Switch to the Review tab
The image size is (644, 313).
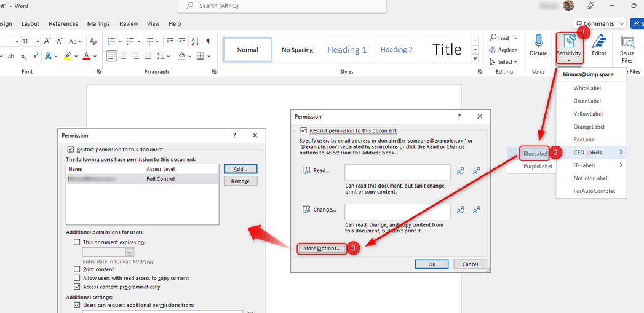click(x=129, y=24)
